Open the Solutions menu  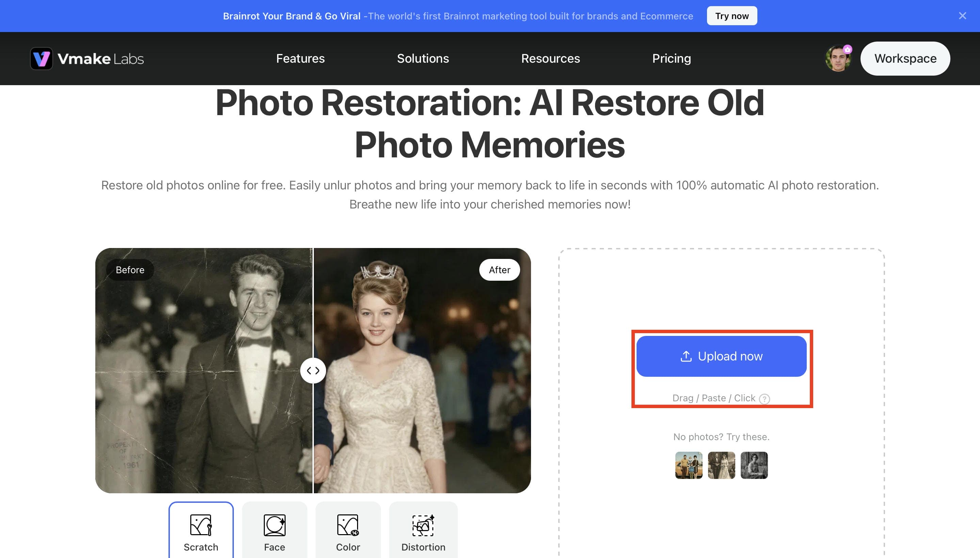point(423,59)
